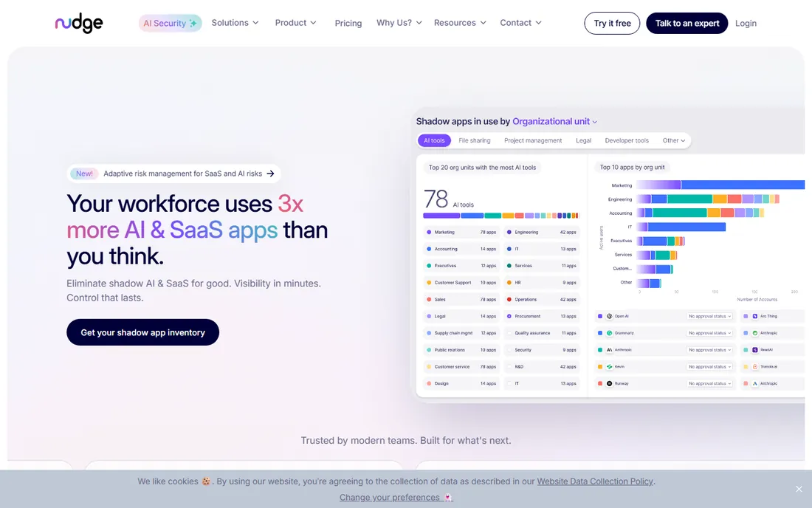
Task: Select the Runway app icon
Action: [x=610, y=383]
